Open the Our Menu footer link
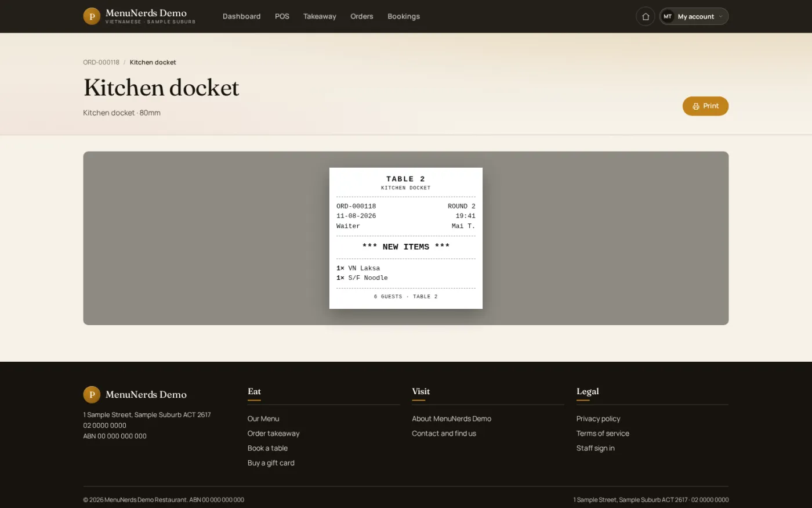The width and height of the screenshot is (812, 508). pyautogui.click(x=263, y=419)
